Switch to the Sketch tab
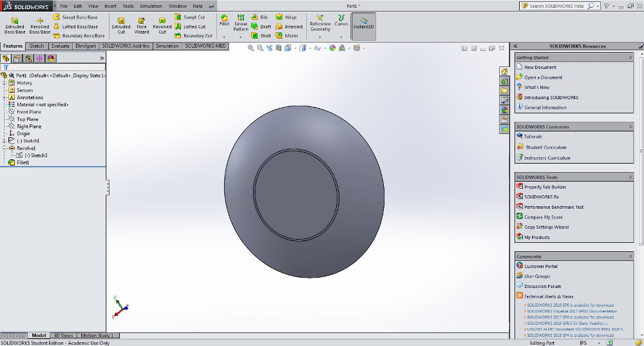Image resolution: width=644 pixels, height=346 pixels. click(x=37, y=46)
